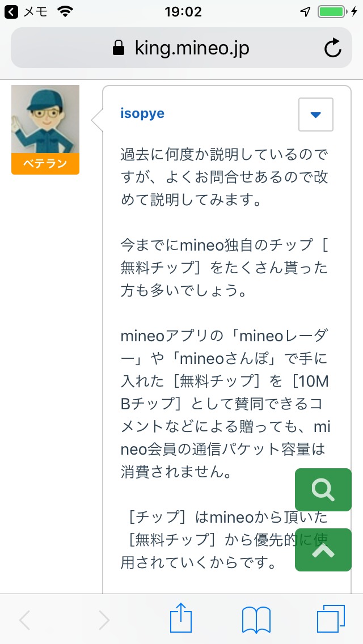This screenshot has width=363, height=644.
Task: Expand the dropdown arrow on isopye's comment
Action: coord(316,115)
